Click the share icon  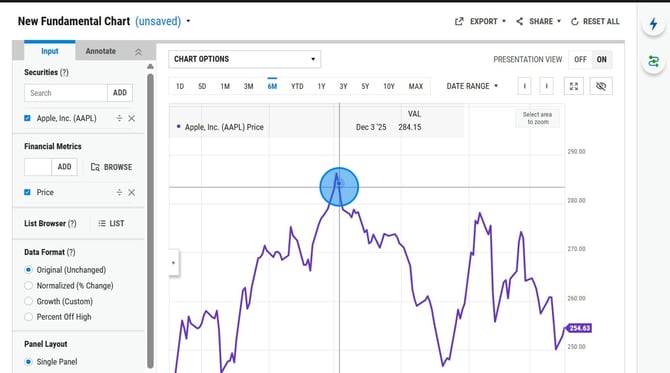pos(520,21)
